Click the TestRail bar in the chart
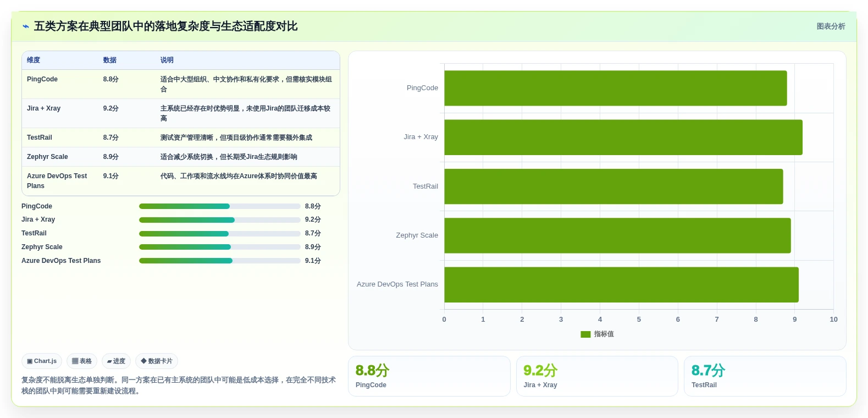 [x=613, y=186]
